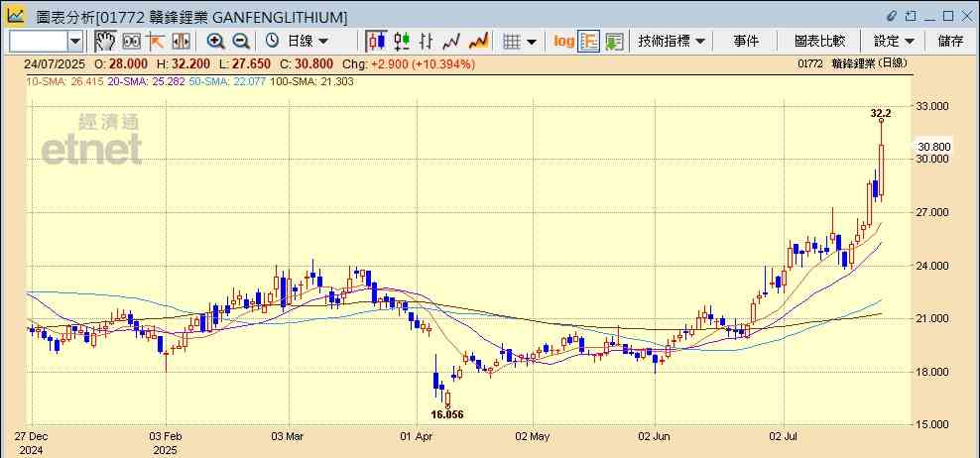Click the chart analysis app icon in title bar

click(16, 16)
